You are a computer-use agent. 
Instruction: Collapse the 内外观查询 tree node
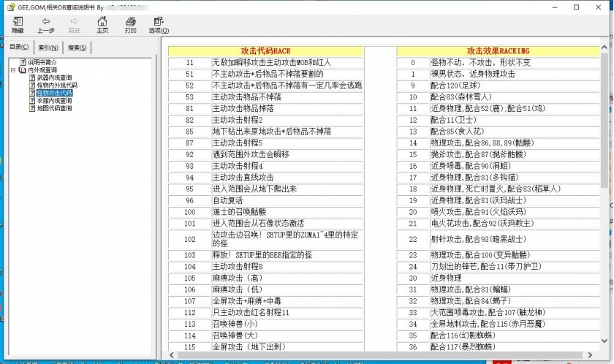(x=12, y=70)
